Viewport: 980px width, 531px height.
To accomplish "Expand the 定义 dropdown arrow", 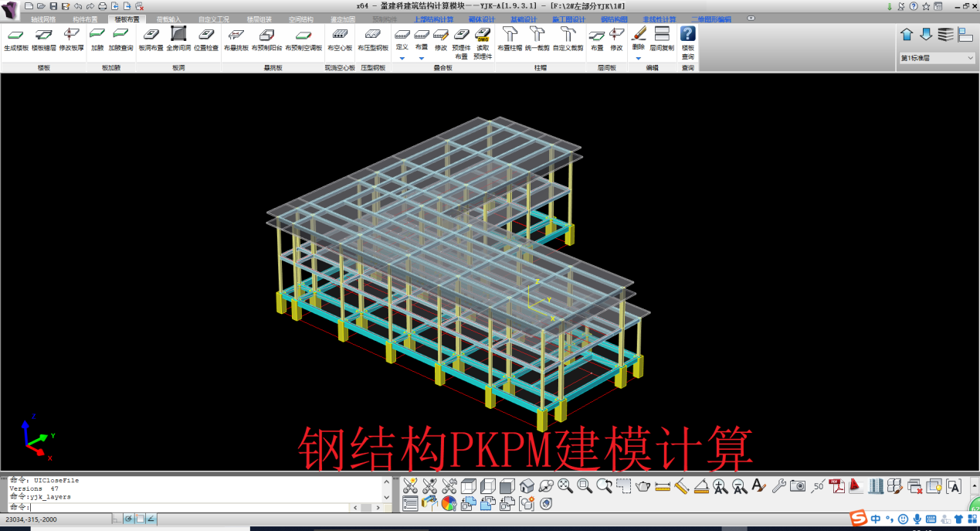I will click(x=402, y=58).
